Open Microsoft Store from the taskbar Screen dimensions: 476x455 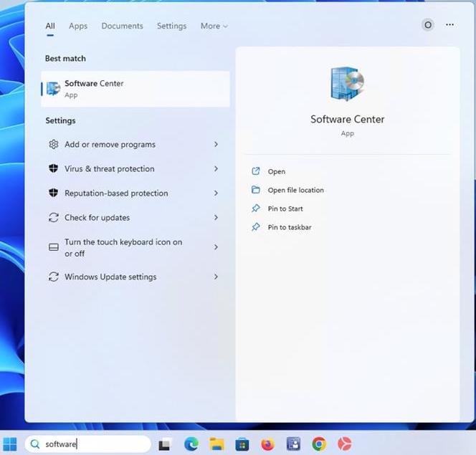click(242, 444)
